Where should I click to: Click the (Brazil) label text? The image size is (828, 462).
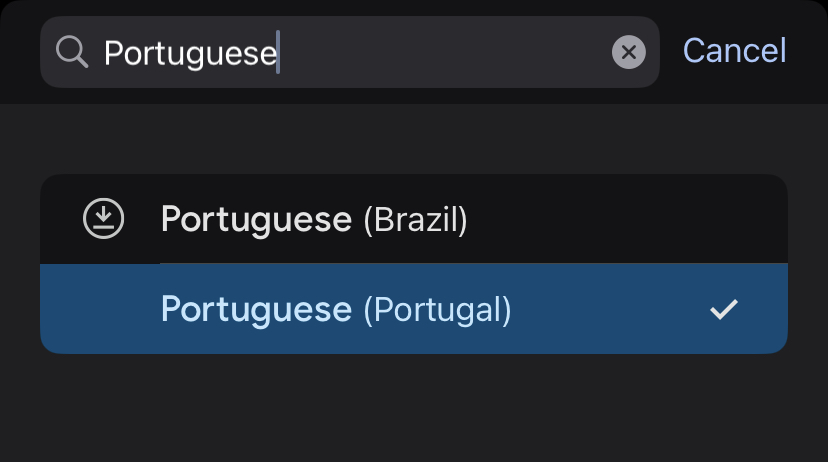[x=415, y=219]
